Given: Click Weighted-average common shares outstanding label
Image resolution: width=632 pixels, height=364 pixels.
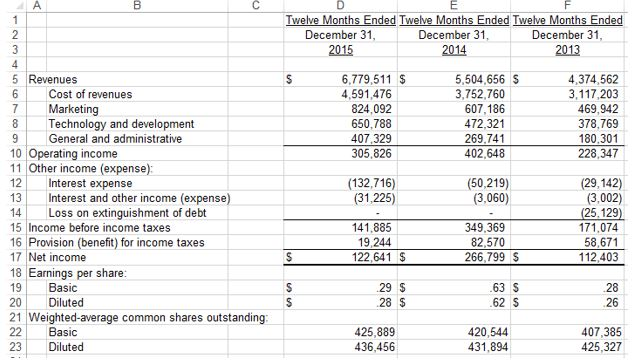Looking at the screenshot, I should tap(148, 318).
